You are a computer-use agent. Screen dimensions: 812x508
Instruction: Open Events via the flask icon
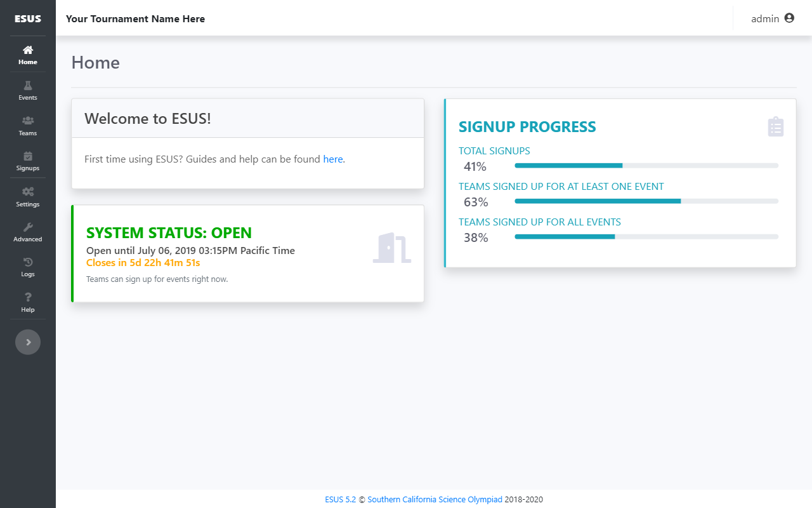28,86
